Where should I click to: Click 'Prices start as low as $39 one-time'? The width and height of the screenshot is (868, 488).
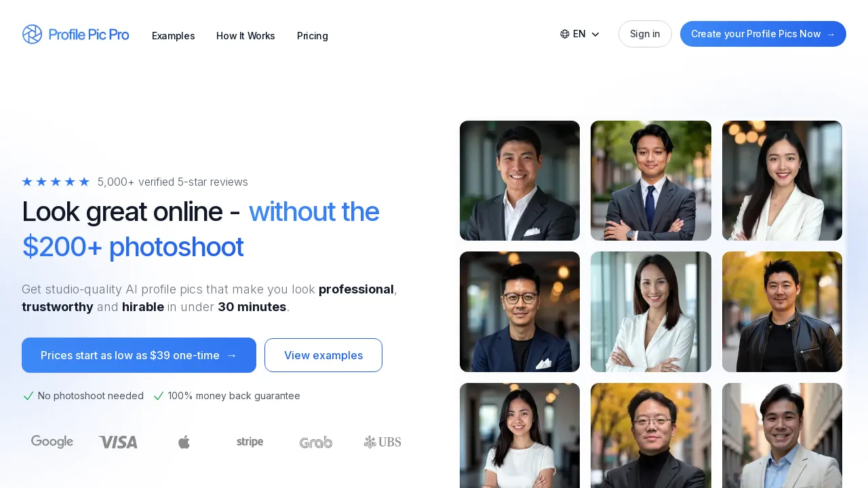pyautogui.click(x=138, y=355)
